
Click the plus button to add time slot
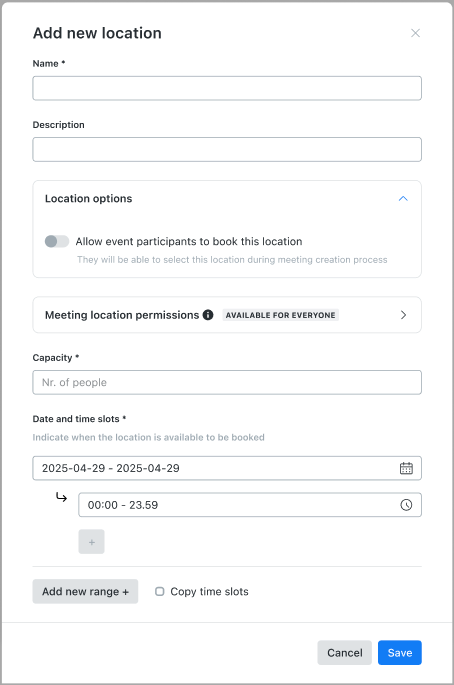tap(91, 542)
